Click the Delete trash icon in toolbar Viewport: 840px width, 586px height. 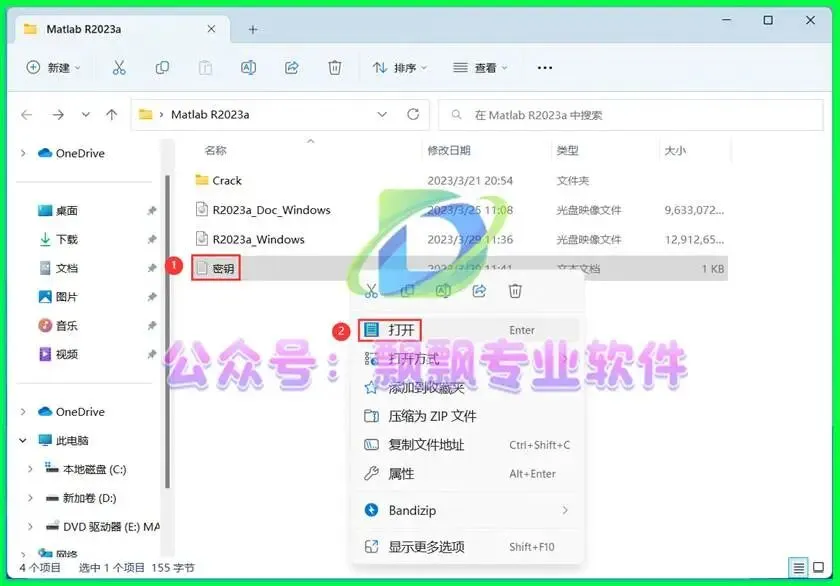pyautogui.click(x=335, y=67)
